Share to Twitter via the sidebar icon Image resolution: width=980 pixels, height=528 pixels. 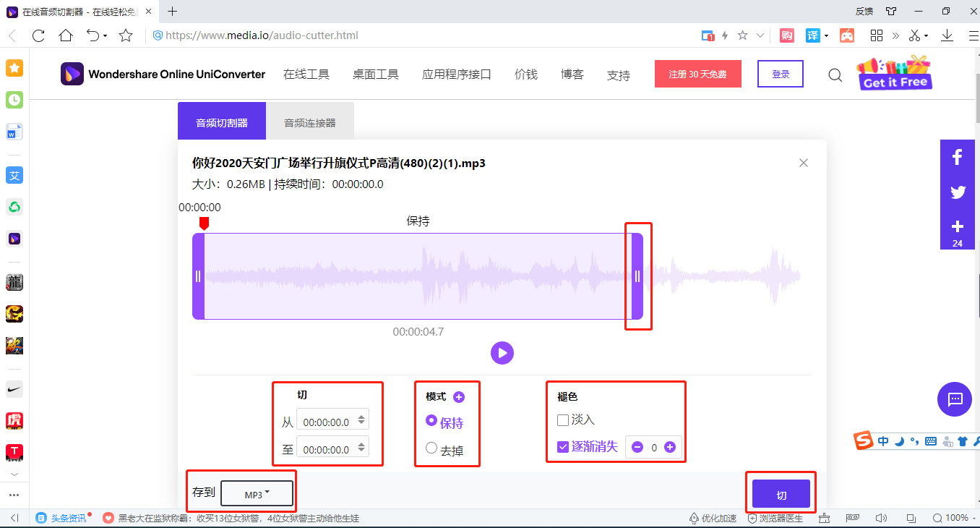(957, 192)
